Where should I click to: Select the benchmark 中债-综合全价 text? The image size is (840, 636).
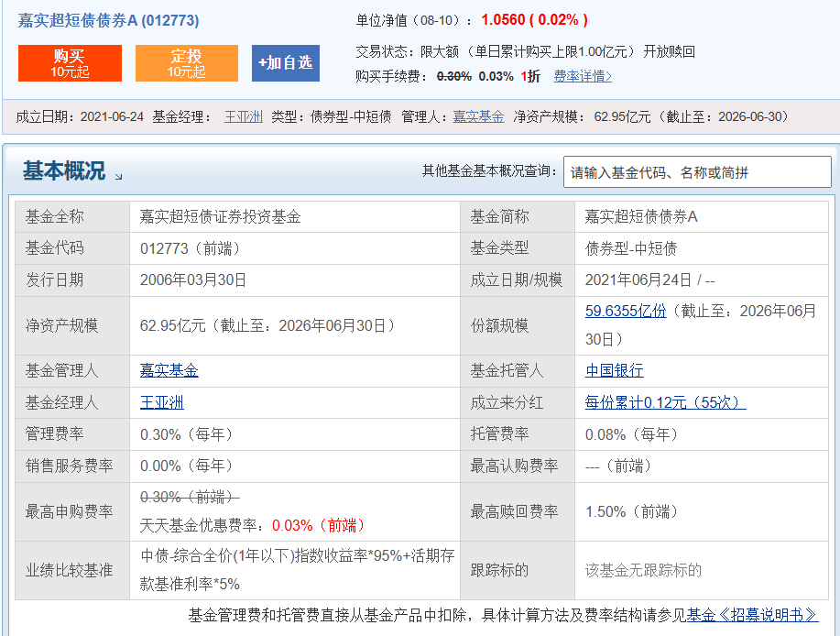click(x=298, y=570)
